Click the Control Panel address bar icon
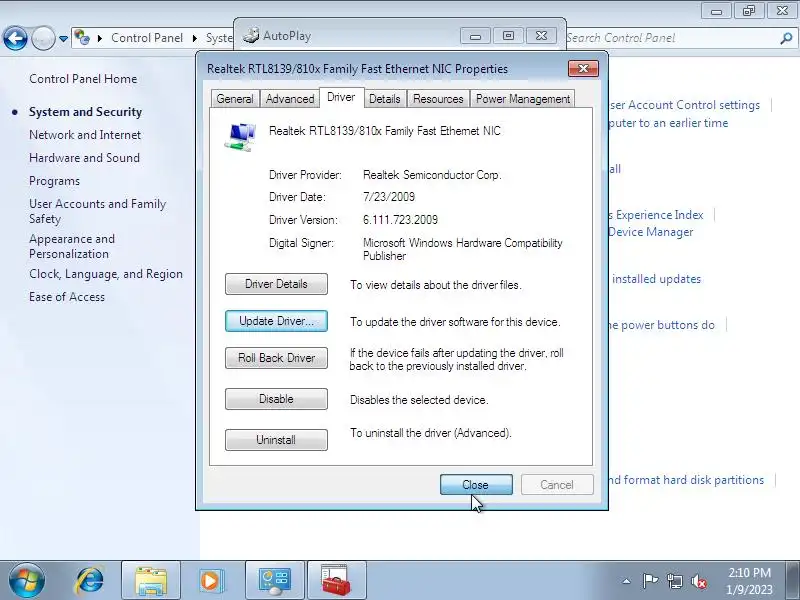 click(82, 38)
